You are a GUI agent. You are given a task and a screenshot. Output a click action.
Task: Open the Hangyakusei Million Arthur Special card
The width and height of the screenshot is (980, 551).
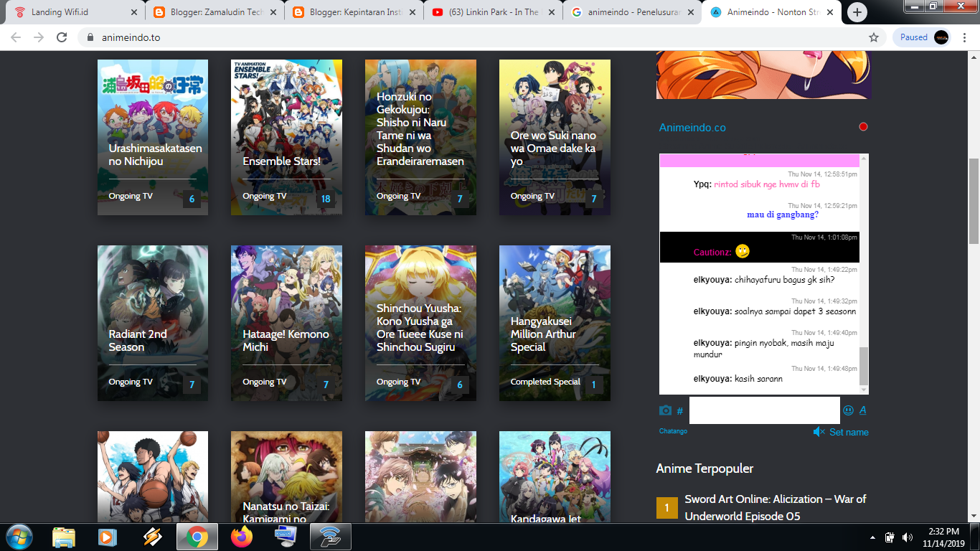(555, 323)
